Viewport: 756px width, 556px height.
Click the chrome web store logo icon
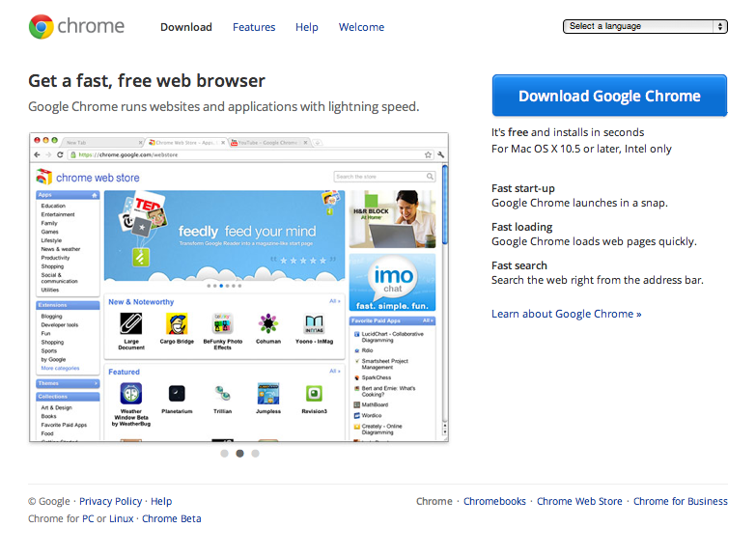tap(43, 177)
